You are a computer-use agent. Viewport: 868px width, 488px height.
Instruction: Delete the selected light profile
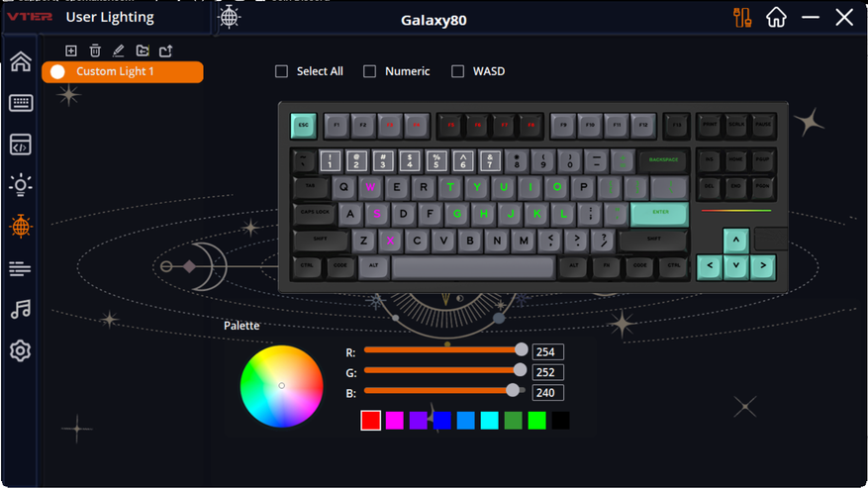pyautogui.click(x=95, y=50)
